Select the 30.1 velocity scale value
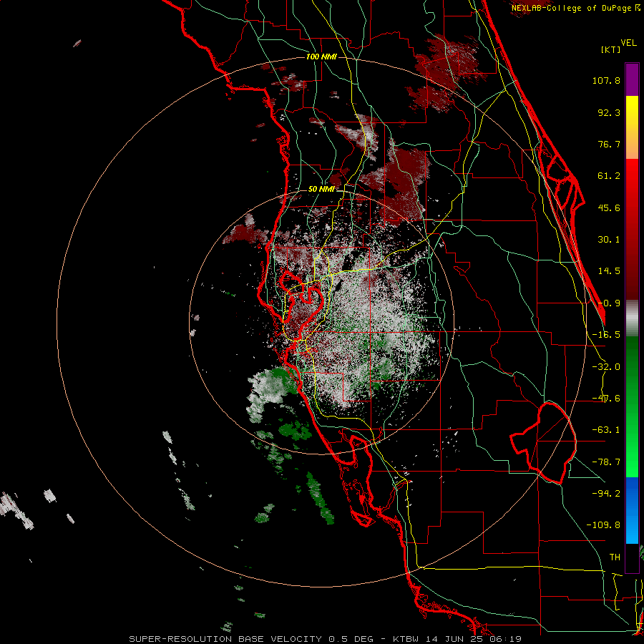Image resolution: width=644 pixels, height=644 pixels. [x=609, y=240]
